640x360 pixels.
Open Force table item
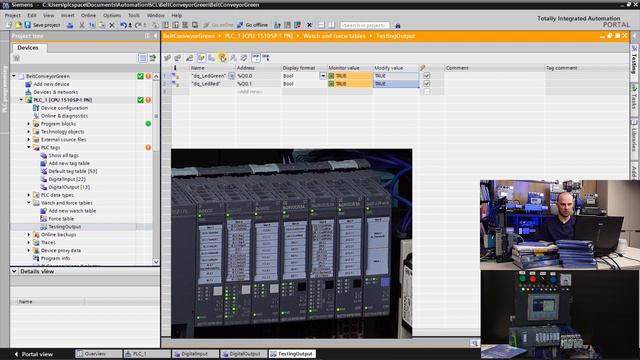click(61, 218)
